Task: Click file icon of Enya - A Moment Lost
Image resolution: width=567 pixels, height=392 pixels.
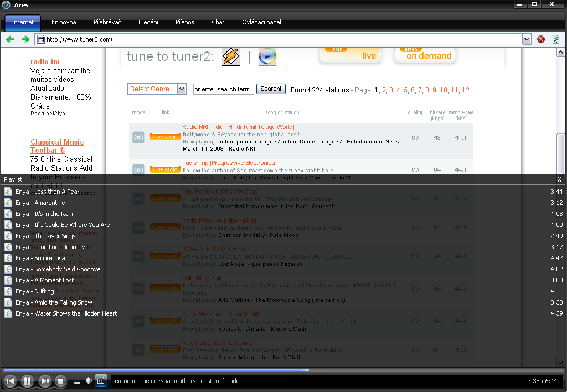Action: pos(8,280)
